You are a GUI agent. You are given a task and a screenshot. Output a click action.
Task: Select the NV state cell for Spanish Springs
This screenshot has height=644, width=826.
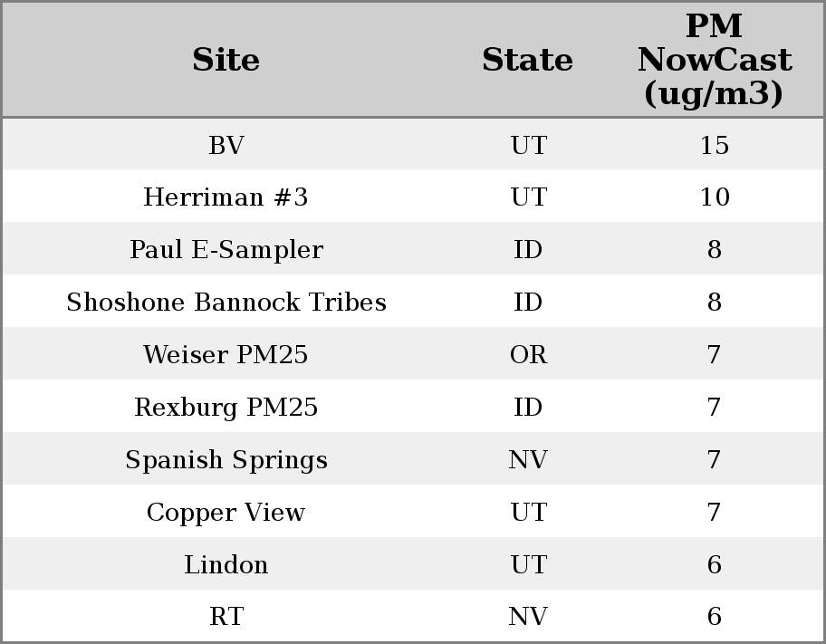coord(528,460)
